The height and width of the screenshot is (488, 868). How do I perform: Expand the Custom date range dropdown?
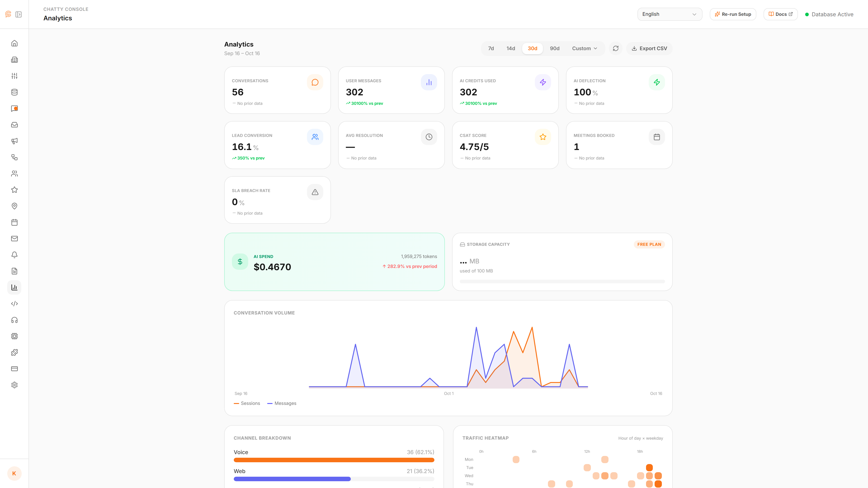(x=585, y=49)
